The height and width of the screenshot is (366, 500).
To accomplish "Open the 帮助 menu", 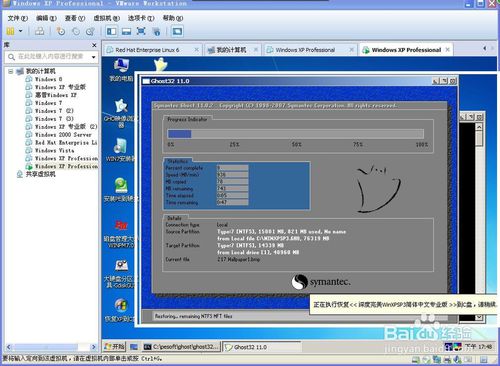I will click(173, 18).
